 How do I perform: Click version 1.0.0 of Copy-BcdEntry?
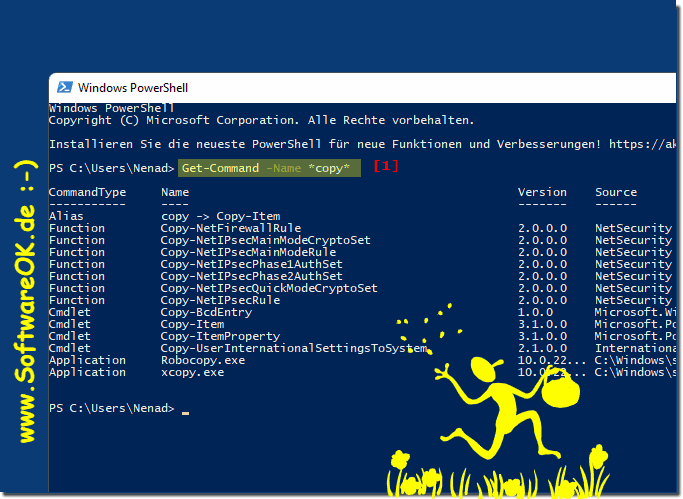[x=535, y=312]
